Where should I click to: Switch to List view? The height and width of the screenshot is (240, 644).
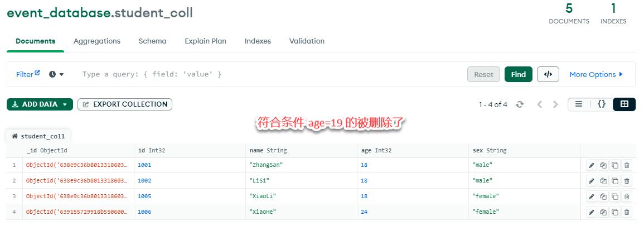[x=579, y=104]
